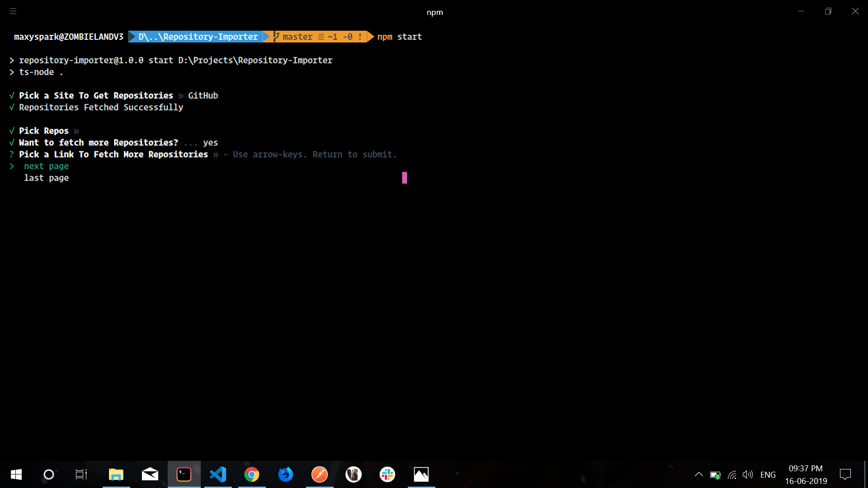Viewport: 868px width, 488px height.
Task: Open the squirrel-icon app on the taskbar
Action: (x=354, y=474)
